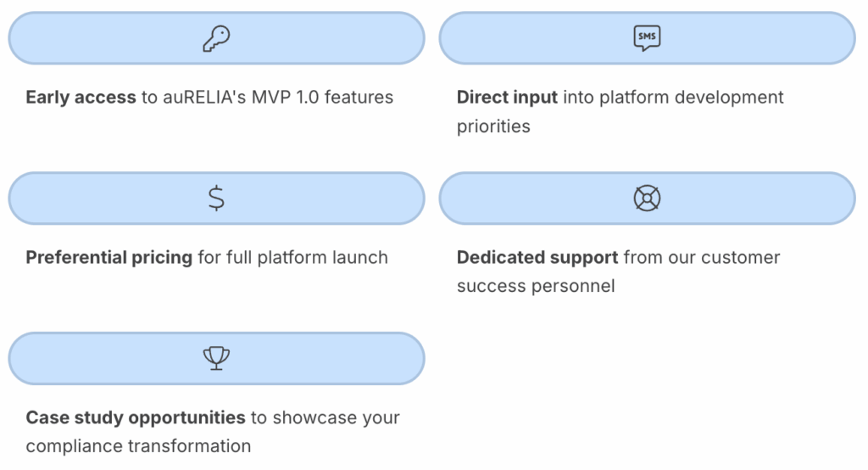Click the "success personnel" text line

point(536,286)
